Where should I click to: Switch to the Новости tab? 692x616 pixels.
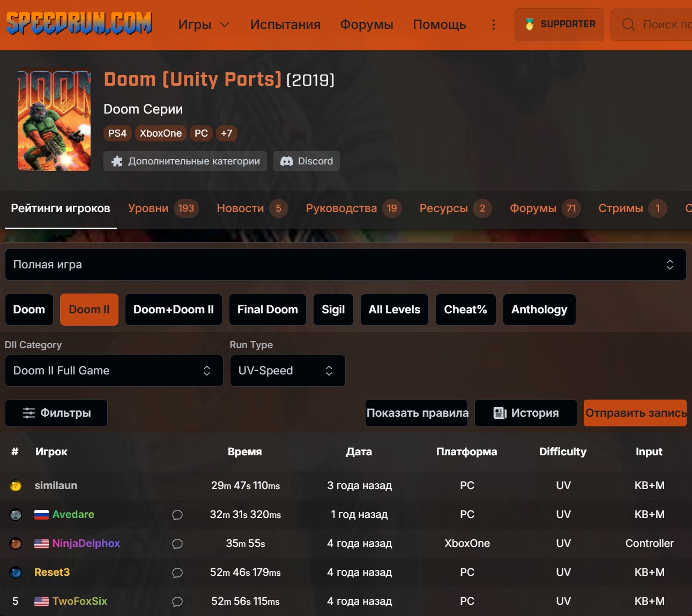click(252, 208)
